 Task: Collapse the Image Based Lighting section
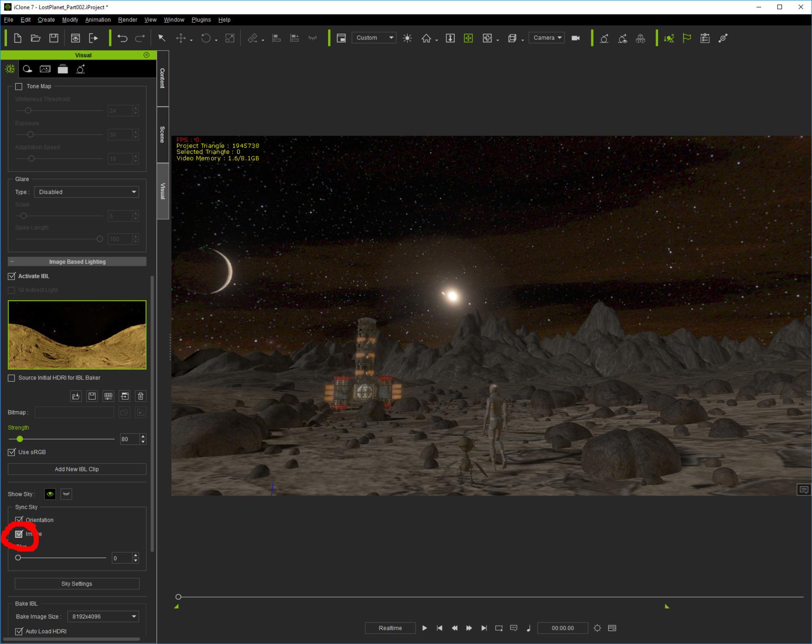pyautogui.click(x=77, y=262)
